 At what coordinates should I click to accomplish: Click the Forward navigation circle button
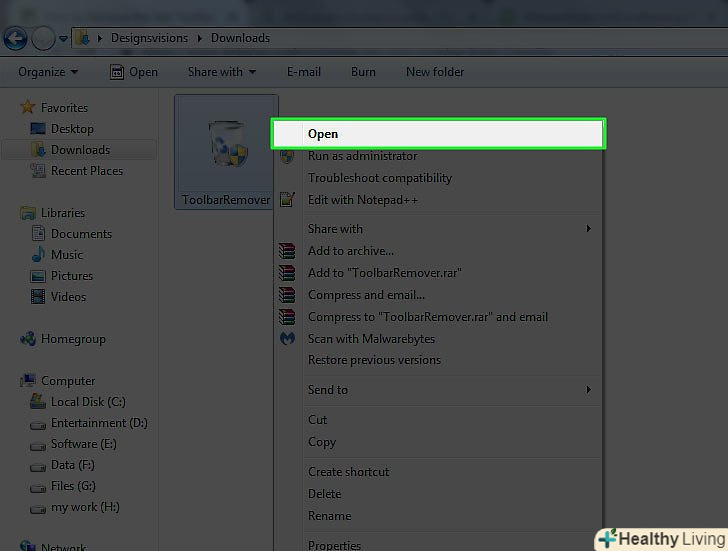click(43, 39)
